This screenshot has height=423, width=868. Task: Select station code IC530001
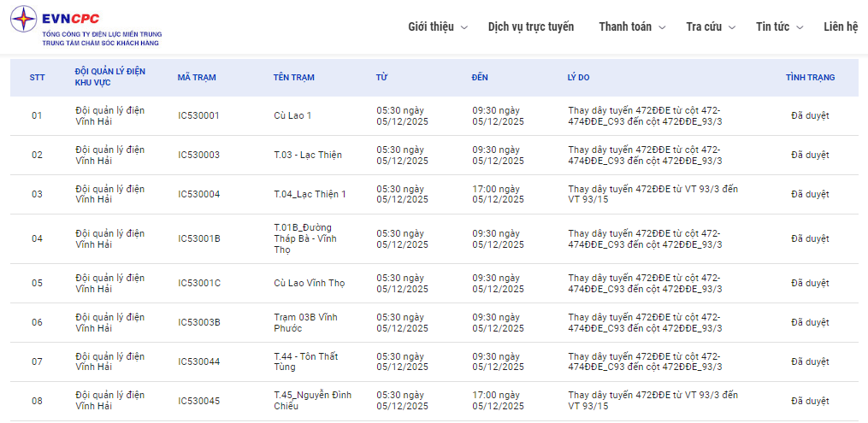click(x=198, y=116)
